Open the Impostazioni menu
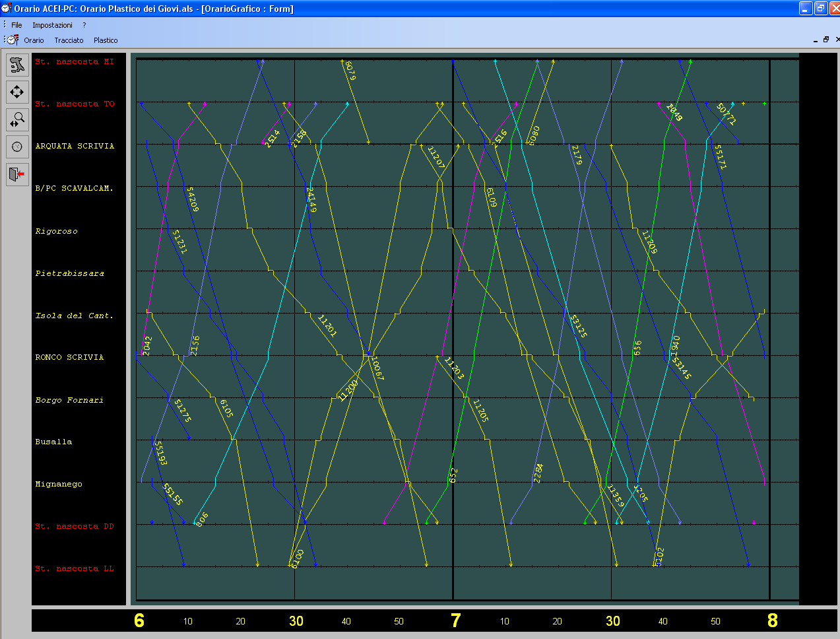The height and width of the screenshot is (639, 840). (x=53, y=24)
